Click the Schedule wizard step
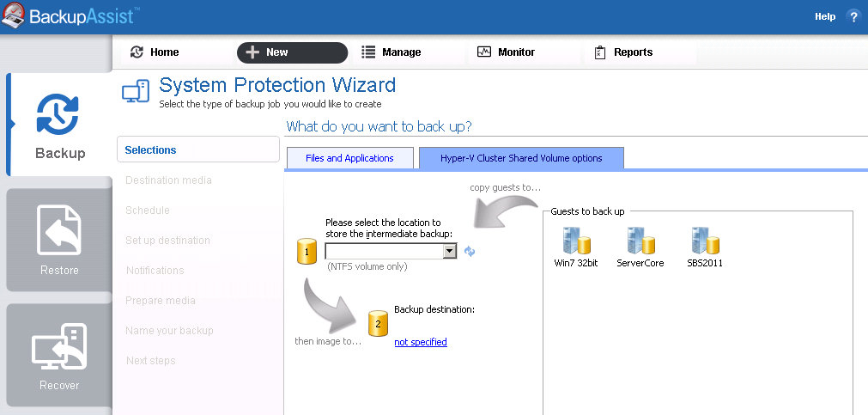This screenshot has height=415, width=868. (148, 210)
